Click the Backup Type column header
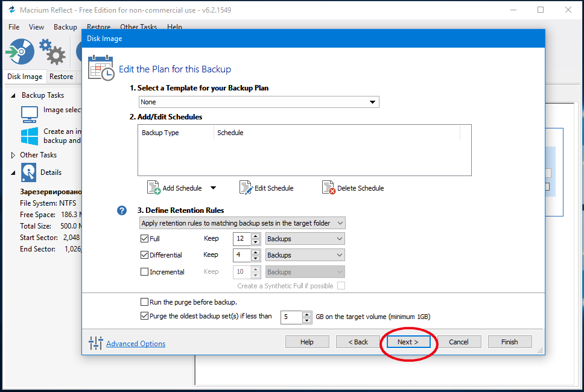This screenshot has width=584, height=392. coord(176,133)
